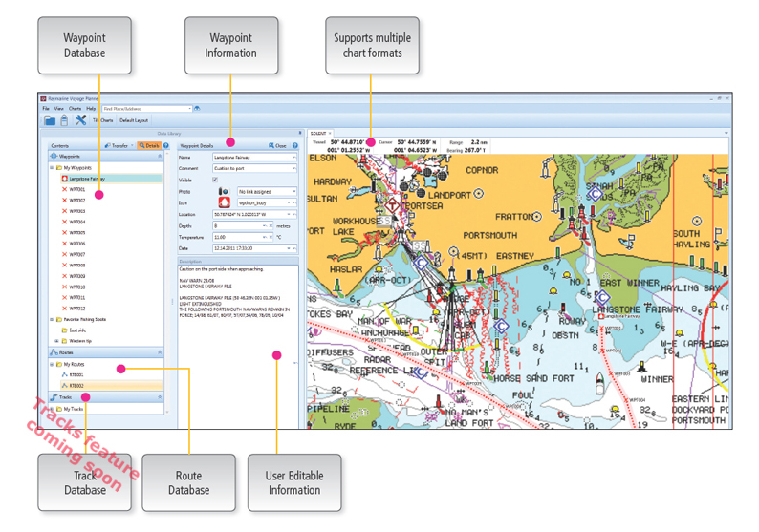The width and height of the screenshot is (759, 532).
Task: Open the Help menu
Action: click(x=91, y=109)
